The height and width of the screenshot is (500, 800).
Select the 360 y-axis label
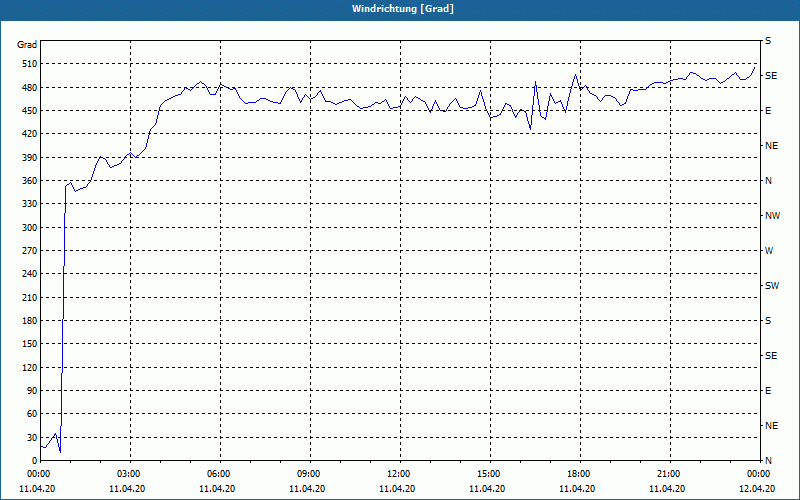(30, 181)
